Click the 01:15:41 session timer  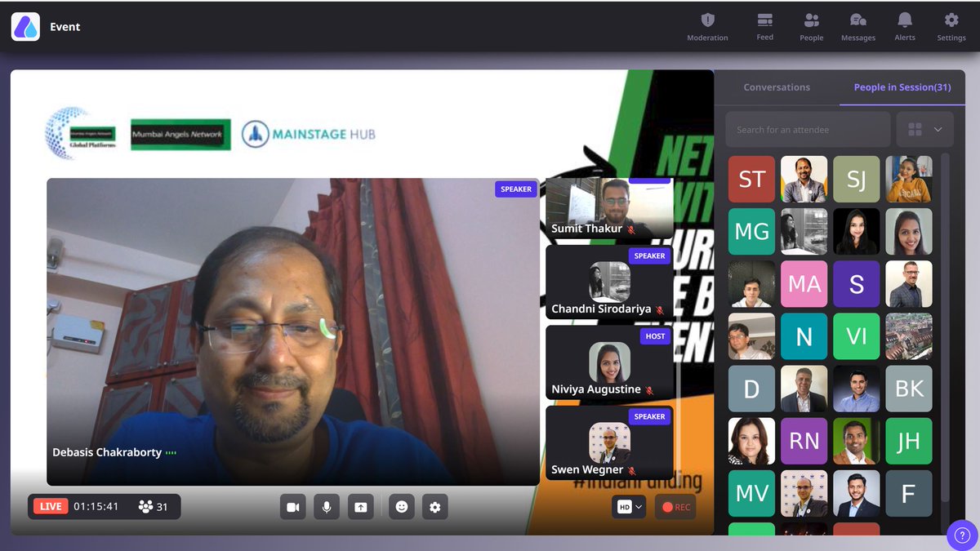pyautogui.click(x=96, y=507)
